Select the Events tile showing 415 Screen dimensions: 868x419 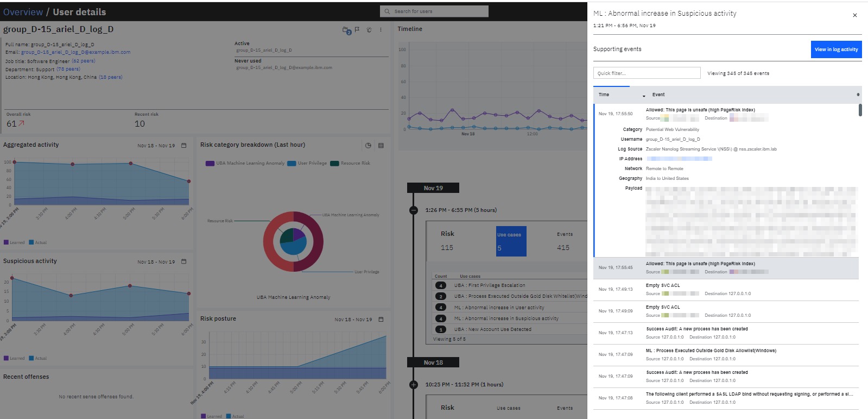point(564,241)
